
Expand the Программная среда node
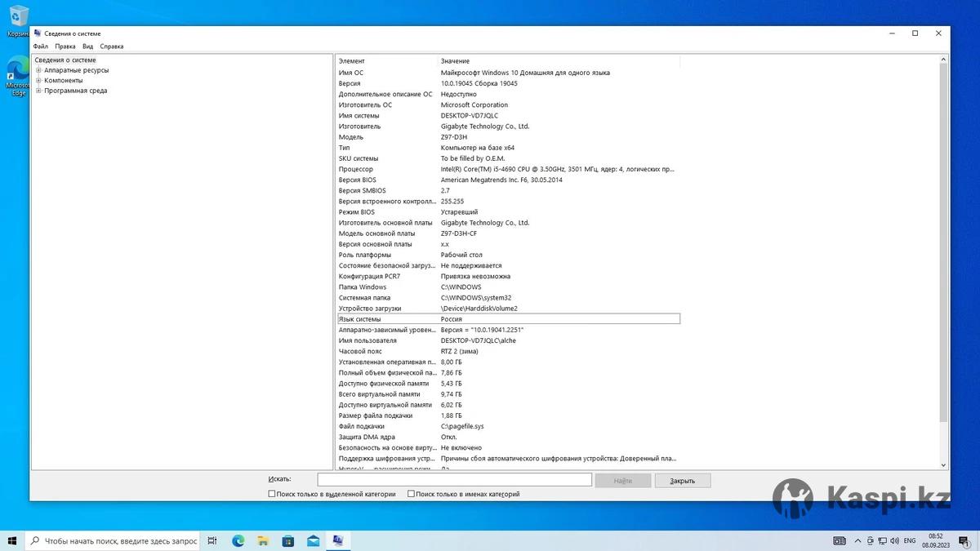38,91
